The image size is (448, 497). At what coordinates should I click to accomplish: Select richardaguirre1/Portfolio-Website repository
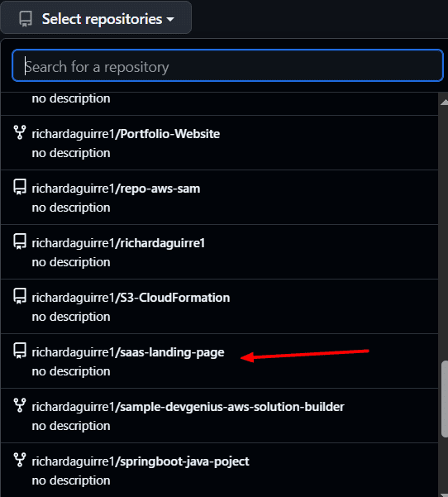219,143
